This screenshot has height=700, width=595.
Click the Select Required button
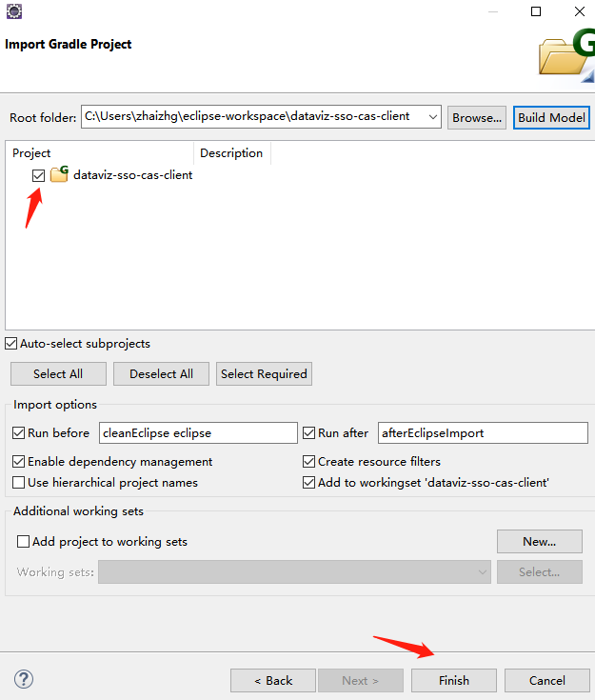(264, 373)
